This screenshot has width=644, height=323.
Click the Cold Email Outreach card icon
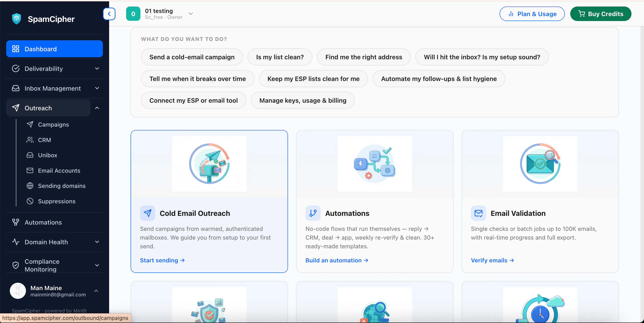(x=148, y=213)
